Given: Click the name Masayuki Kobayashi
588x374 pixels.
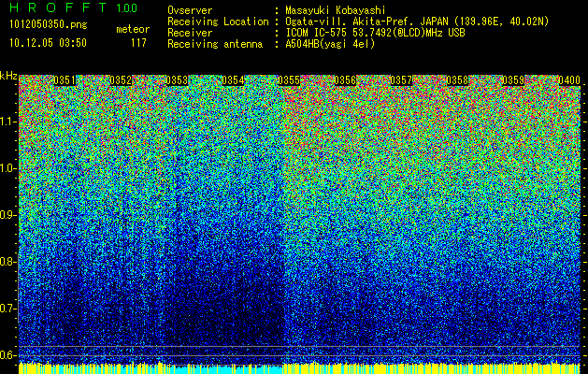Looking at the screenshot, I should (x=336, y=10).
